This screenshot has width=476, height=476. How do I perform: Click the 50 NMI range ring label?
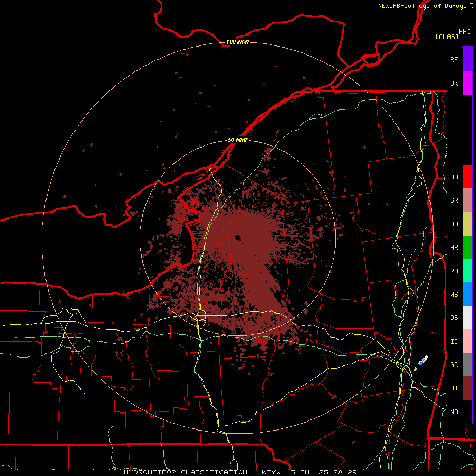click(237, 140)
